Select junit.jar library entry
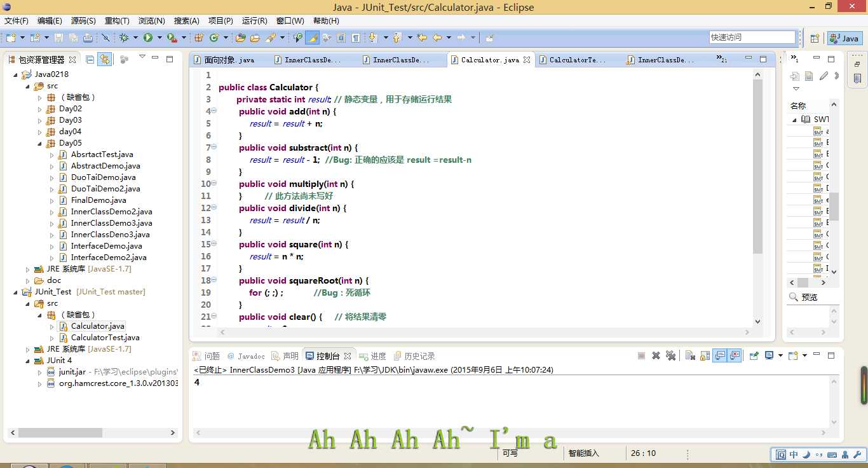The image size is (868, 468). click(x=72, y=372)
